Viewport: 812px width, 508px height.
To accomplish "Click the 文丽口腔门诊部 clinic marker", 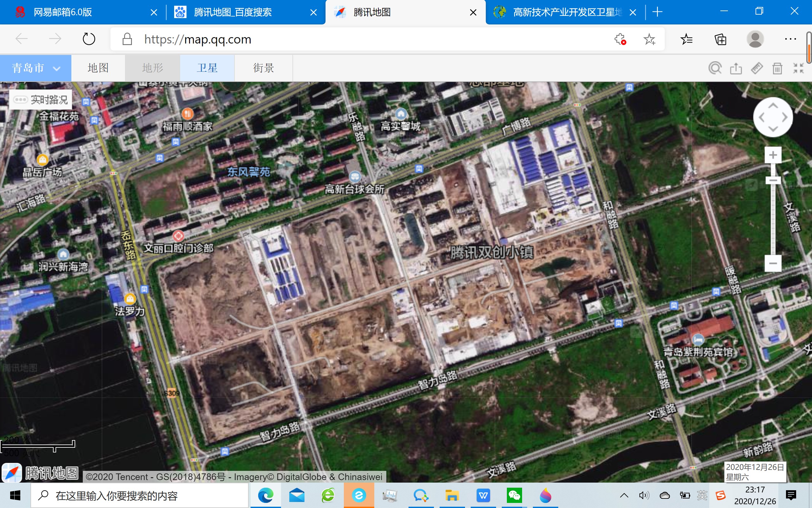I will pyautogui.click(x=178, y=236).
